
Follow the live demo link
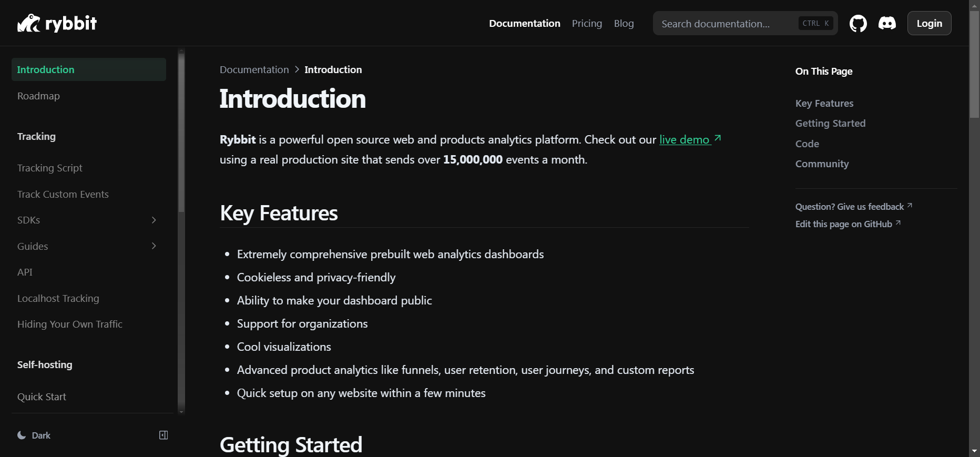pos(685,139)
